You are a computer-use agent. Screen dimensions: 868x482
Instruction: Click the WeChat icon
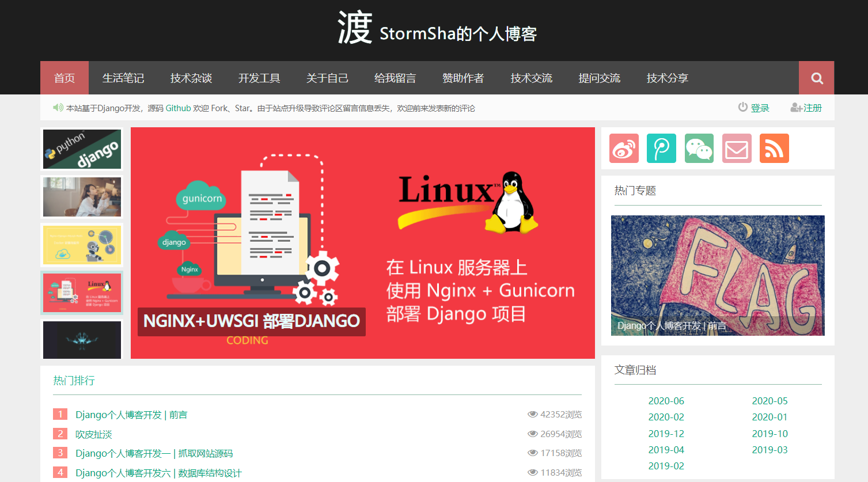pyautogui.click(x=699, y=148)
